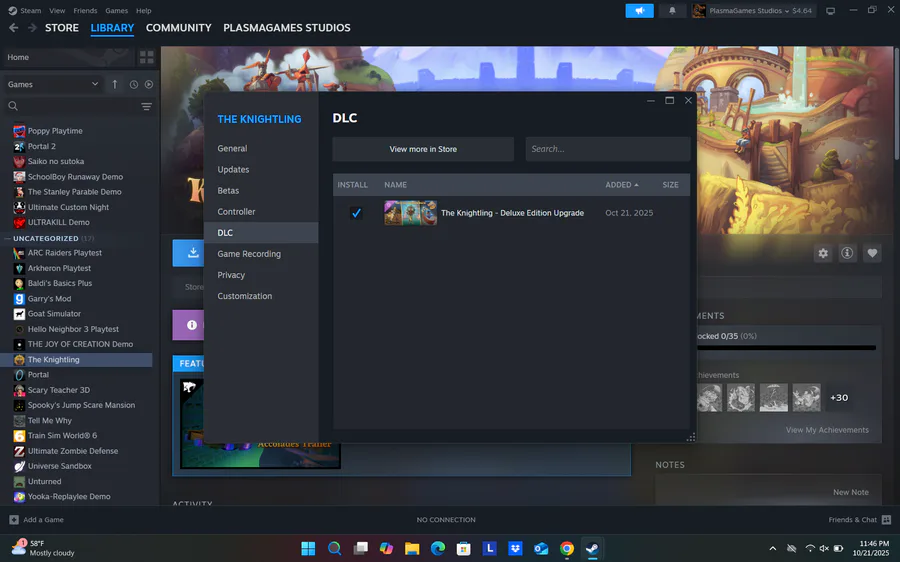Sort DLC by Added column
Screen dimensions: 900x562
point(622,185)
